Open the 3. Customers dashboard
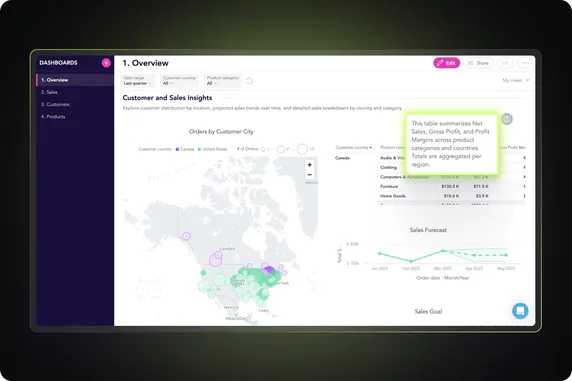 (55, 104)
